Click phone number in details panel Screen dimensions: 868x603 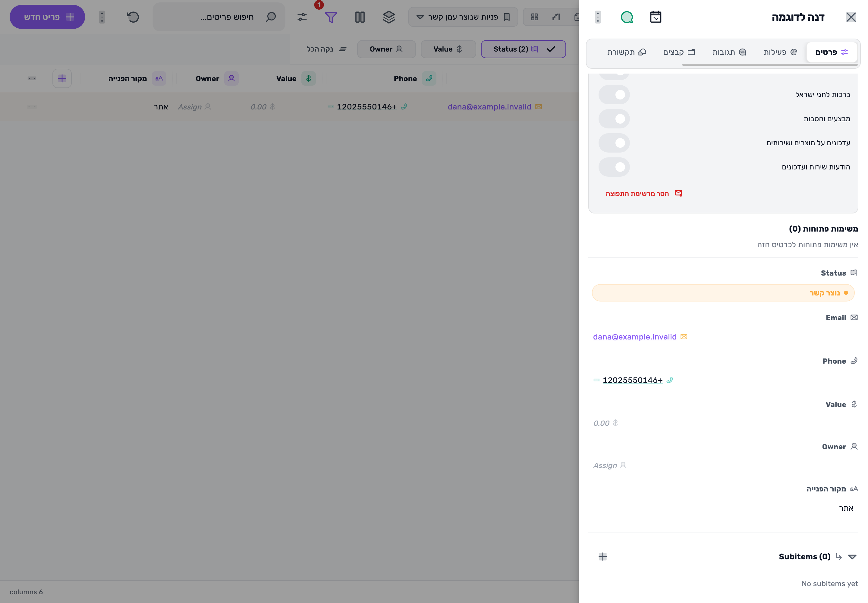coord(632,380)
